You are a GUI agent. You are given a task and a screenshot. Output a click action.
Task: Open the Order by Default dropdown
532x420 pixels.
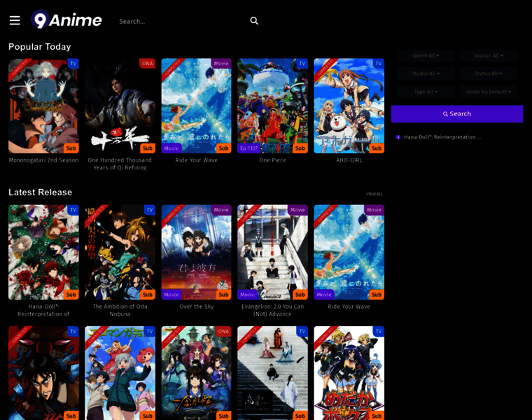(489, 92)
